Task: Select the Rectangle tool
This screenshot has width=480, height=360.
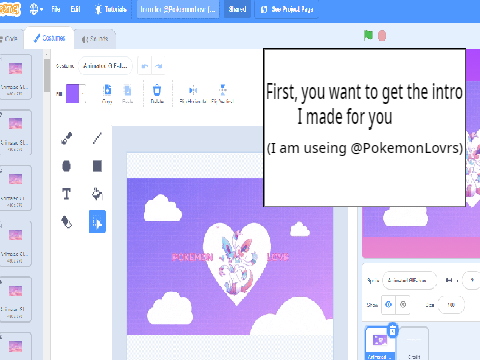Action: pyautogui.click(x=97, y=166)
